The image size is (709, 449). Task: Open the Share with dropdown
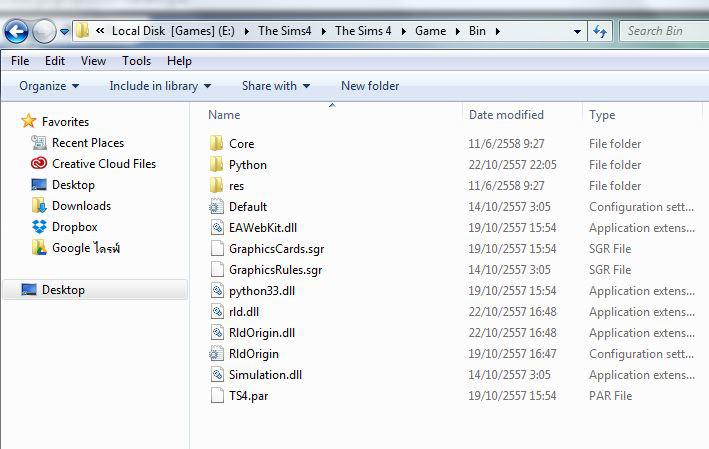(276, 86)
